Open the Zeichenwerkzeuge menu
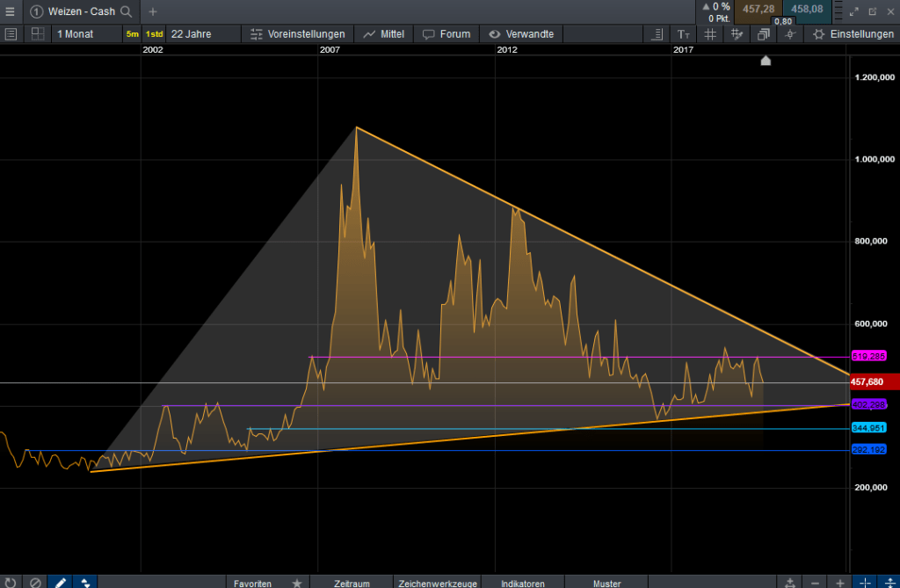 [438, 583]
